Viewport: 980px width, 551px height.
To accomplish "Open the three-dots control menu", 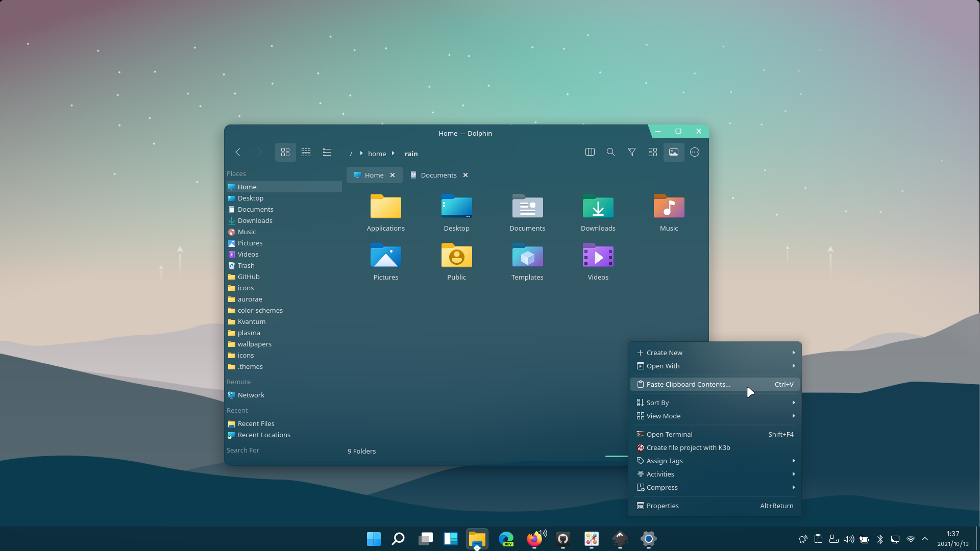I will coord(695,152).
